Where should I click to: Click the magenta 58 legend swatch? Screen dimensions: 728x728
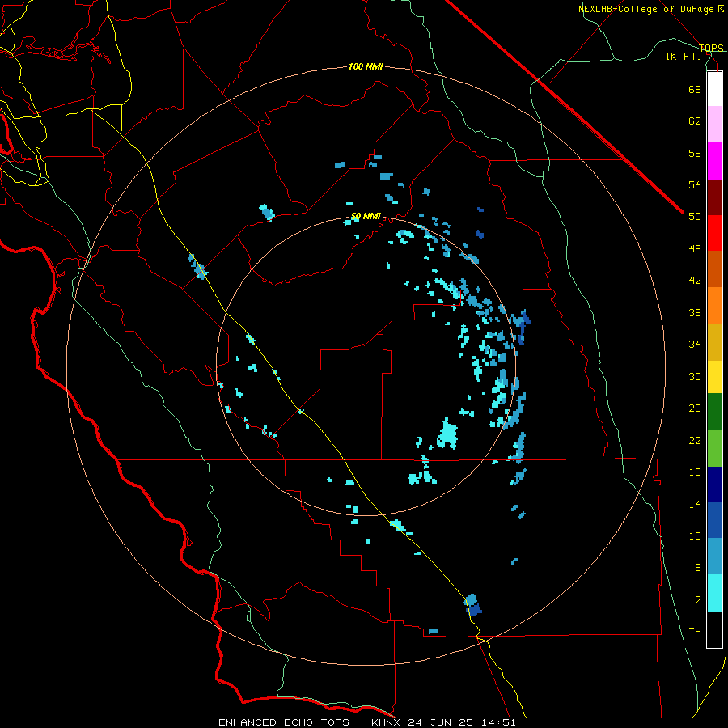coord(714,161)
